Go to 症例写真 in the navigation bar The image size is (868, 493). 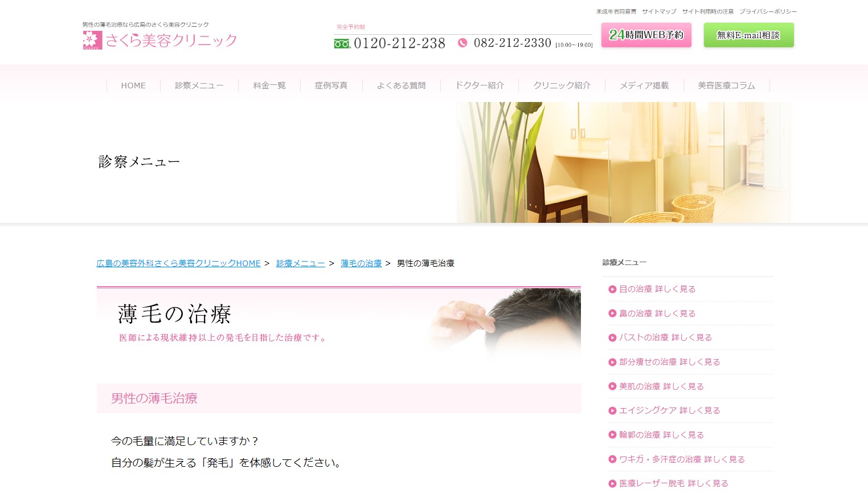tap(331, 85)
